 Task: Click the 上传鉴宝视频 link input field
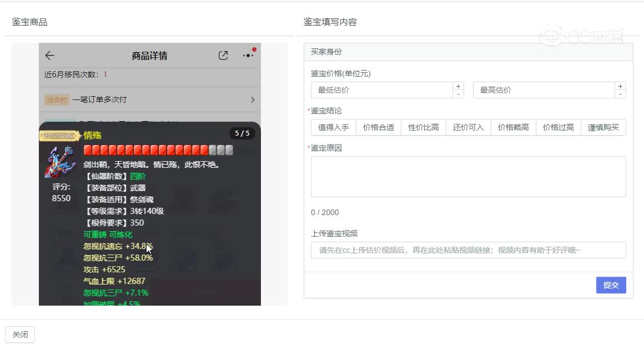468,250
